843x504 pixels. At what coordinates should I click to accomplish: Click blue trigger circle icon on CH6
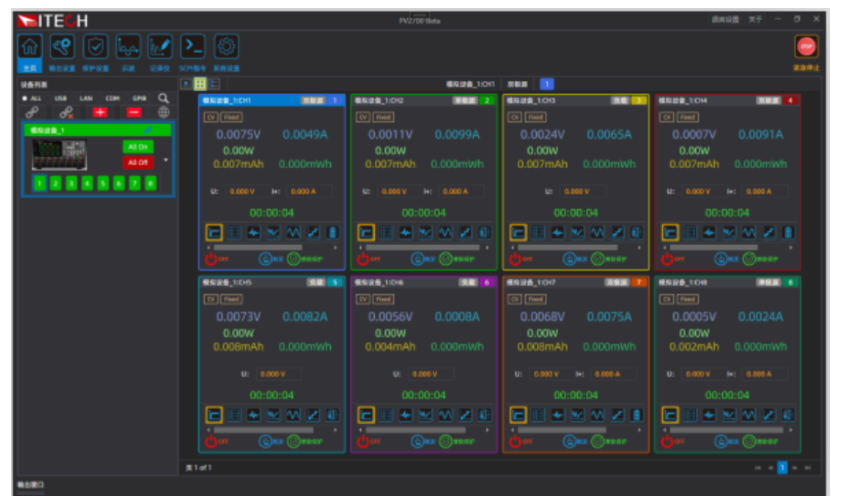point(418,441)
